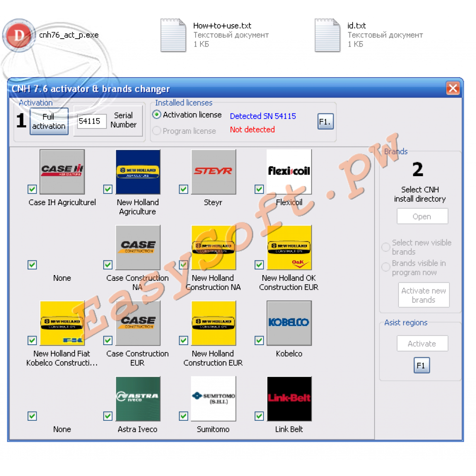Toggle the Sumitomo brand checkbox
This screenshot has height=476, width=476.
click(183, 416)
